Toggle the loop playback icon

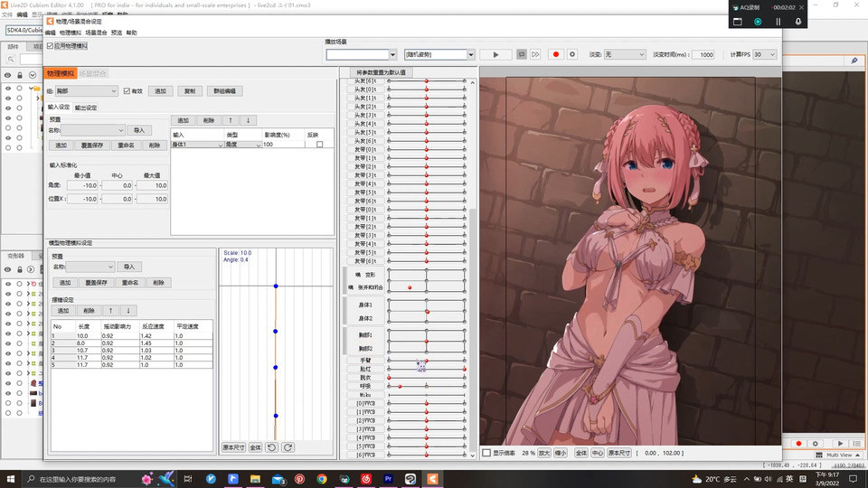522,54
